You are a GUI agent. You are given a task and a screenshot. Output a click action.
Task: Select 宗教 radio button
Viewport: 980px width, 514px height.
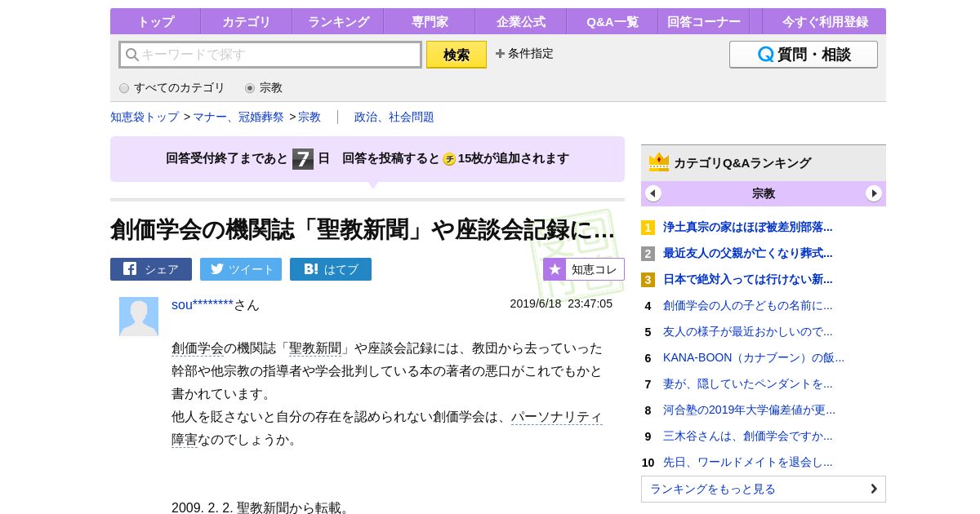250,88
